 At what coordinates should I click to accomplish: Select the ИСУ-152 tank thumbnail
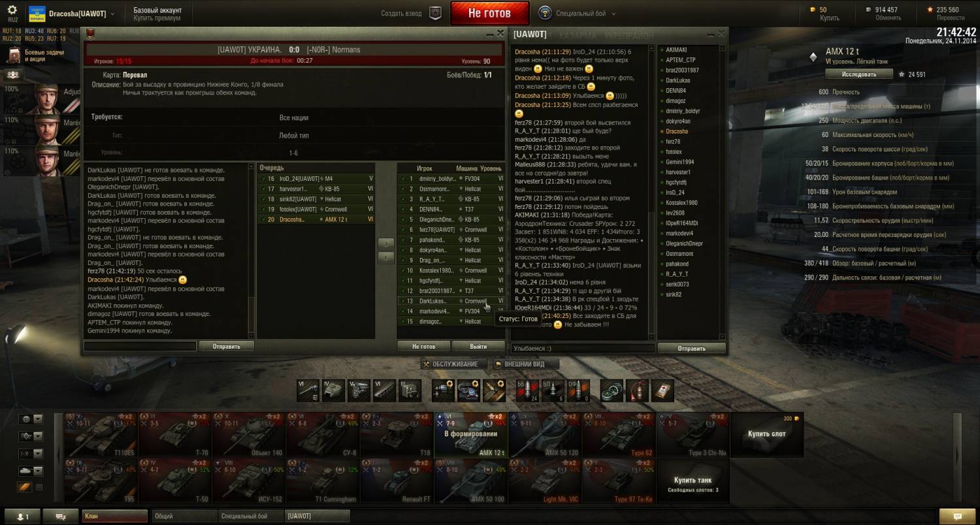click(x=248, y=481)
